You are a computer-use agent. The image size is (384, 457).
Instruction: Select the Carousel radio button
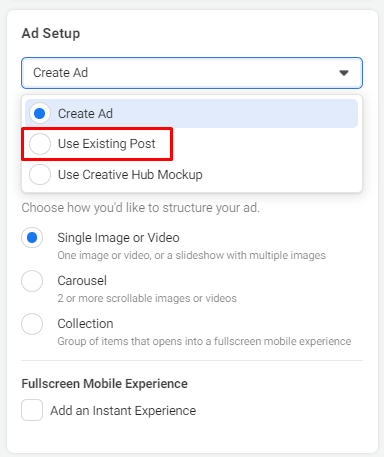click(32, 281)
